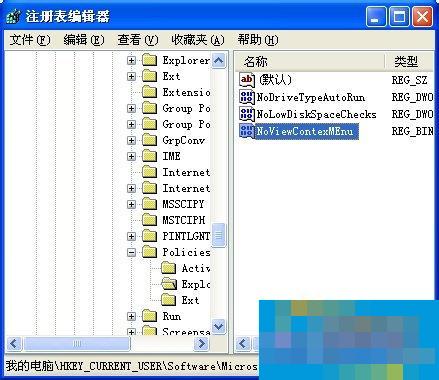Expand the GrpConv key
Screen dimensions: 439x380
point(131,140)
